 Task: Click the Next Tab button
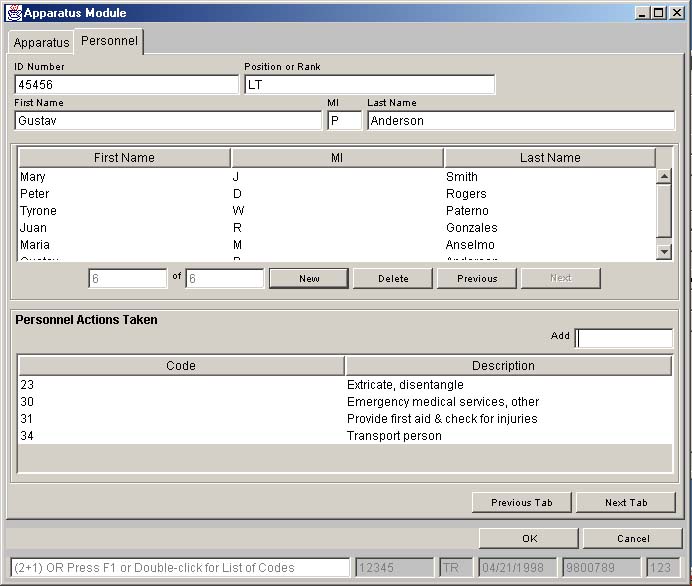coord(626,503)
